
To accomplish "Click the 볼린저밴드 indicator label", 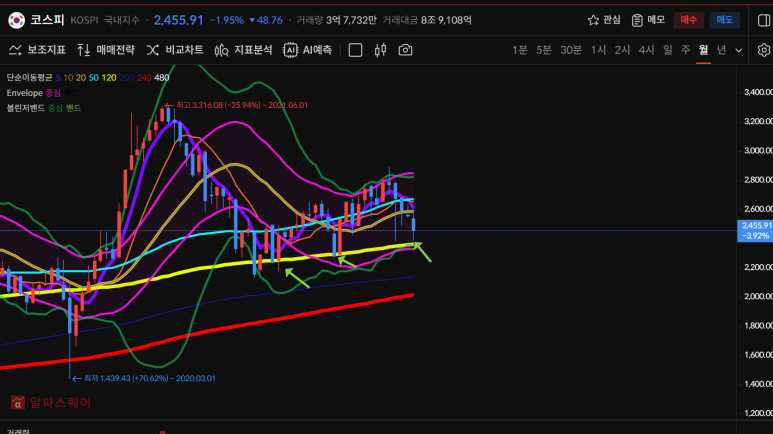I will coord(26,108).
